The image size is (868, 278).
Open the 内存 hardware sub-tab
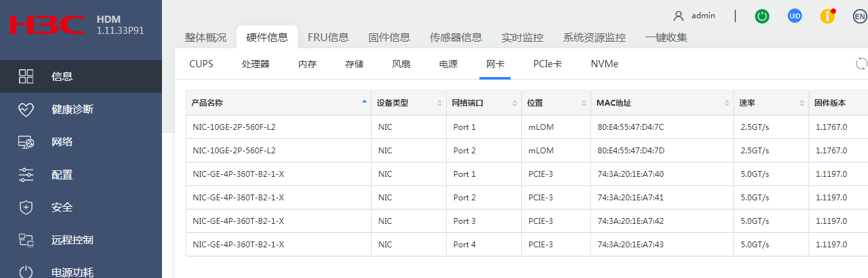pos(307,64)
